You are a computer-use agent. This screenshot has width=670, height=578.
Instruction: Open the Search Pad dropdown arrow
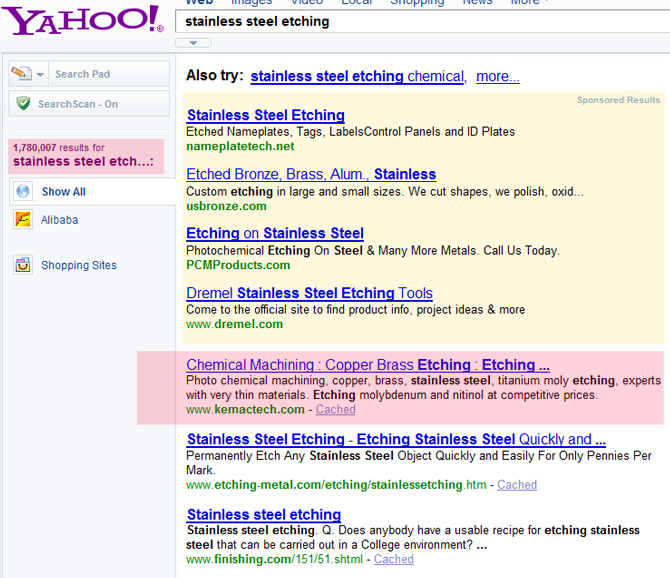(x=41, y=75)
